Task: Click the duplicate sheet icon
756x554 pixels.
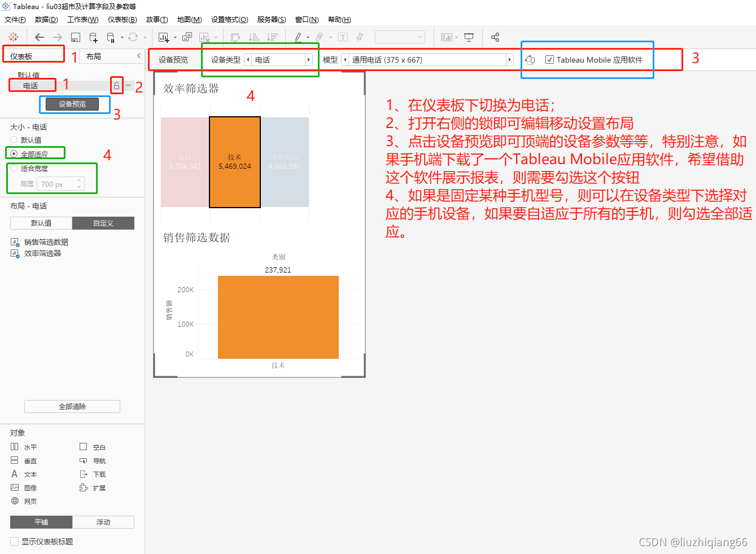Action: point(187,37)
